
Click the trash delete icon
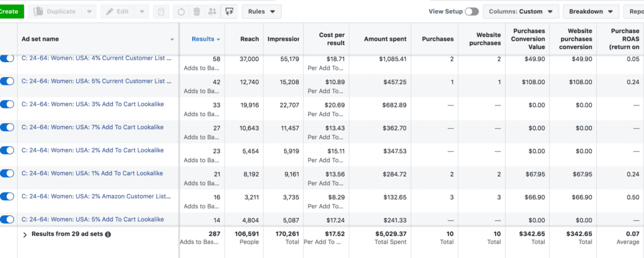click(197, 11)
